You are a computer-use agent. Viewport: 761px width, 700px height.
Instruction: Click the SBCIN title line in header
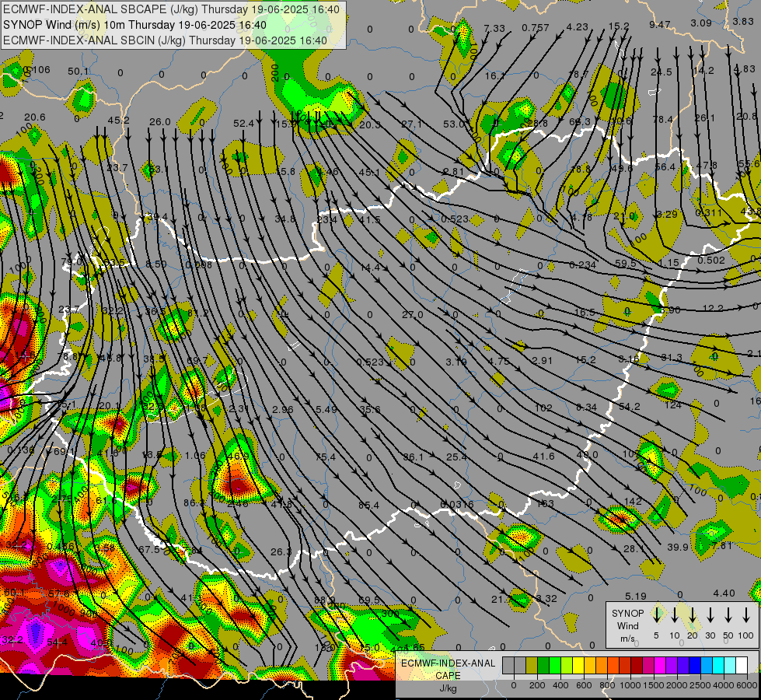[x=165, y=40]
